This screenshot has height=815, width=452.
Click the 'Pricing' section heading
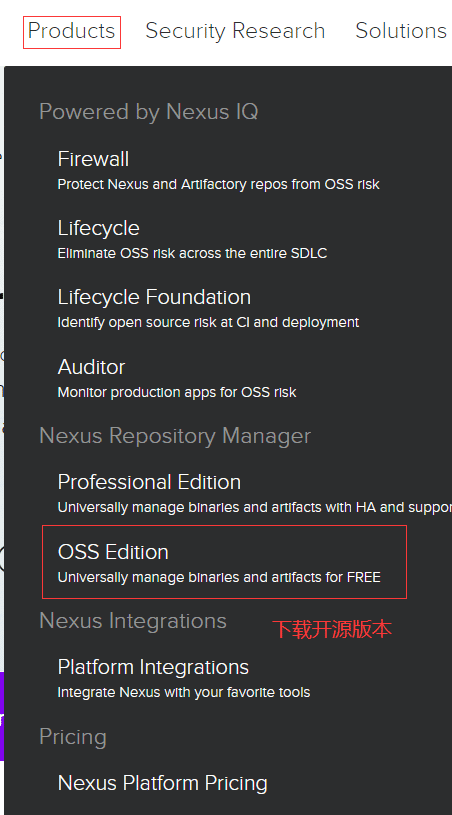[x=73, y=737]
